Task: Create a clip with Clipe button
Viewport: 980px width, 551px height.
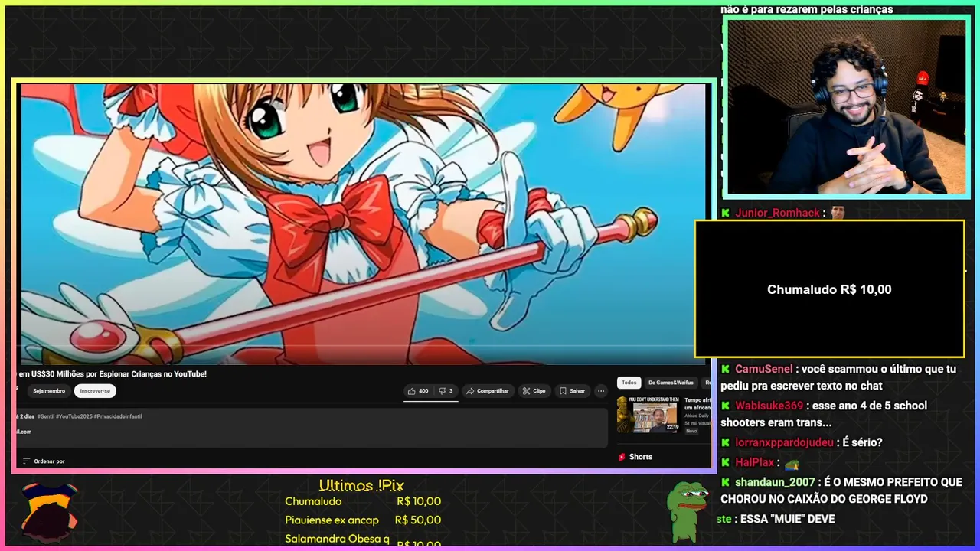Action: coord(534,391)
